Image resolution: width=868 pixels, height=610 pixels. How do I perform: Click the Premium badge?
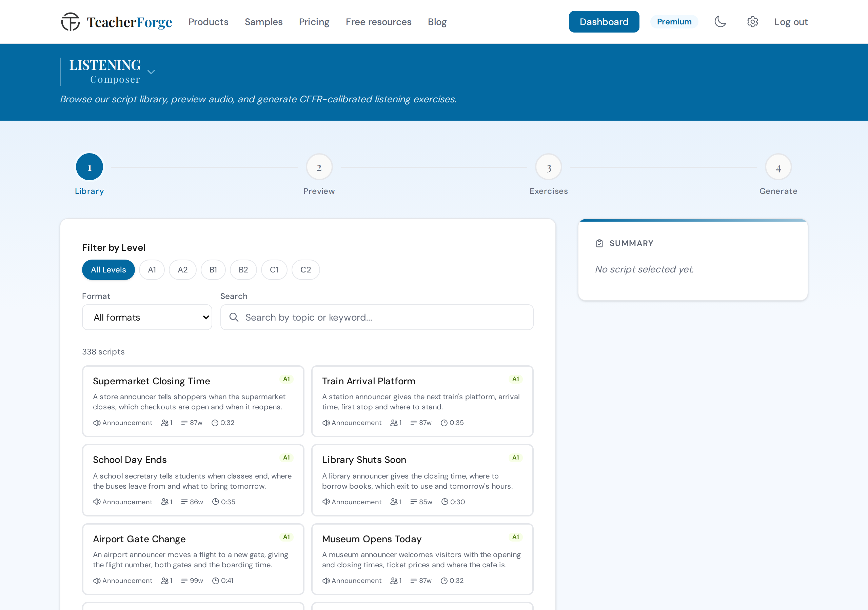tap(674, 22)
